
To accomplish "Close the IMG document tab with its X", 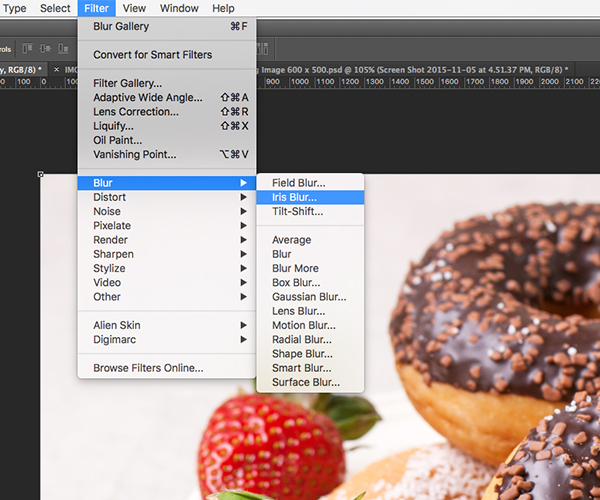I will pyautogui.click(x=56, y=70).
